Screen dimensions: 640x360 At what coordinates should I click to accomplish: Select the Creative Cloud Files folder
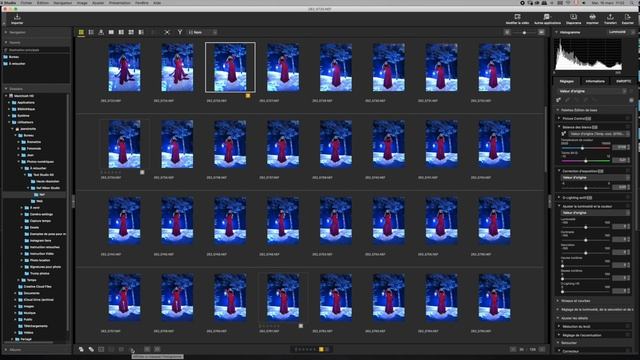coord(38,287)
